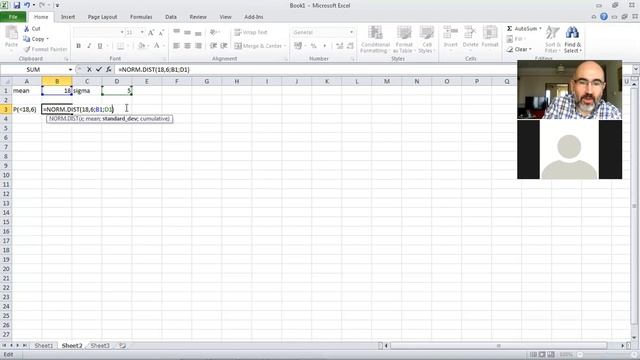640x360 pixels.
Task: Open the Font name dropdown
Action: pos(122,32)
